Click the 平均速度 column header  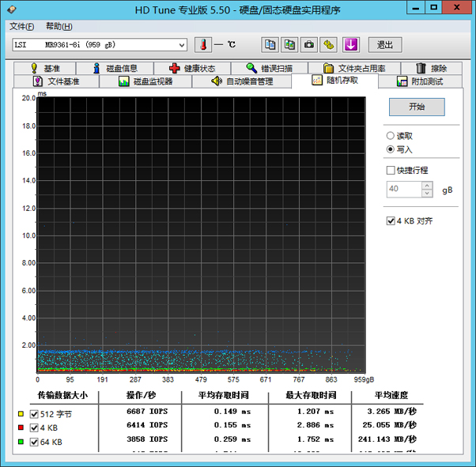[391, 395]
